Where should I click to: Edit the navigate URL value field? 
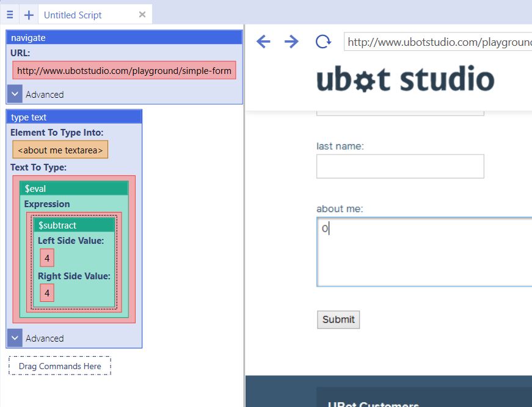click(124, 71)
